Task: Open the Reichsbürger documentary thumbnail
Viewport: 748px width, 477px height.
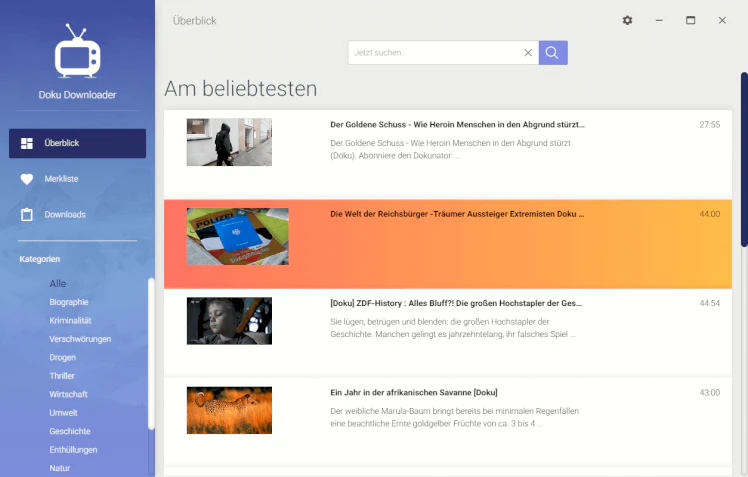Action: [x=238, y=237]
